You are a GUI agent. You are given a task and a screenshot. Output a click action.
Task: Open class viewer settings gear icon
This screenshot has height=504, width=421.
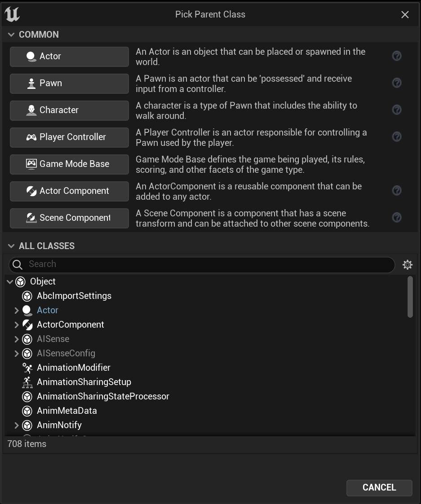click(408, 265)
